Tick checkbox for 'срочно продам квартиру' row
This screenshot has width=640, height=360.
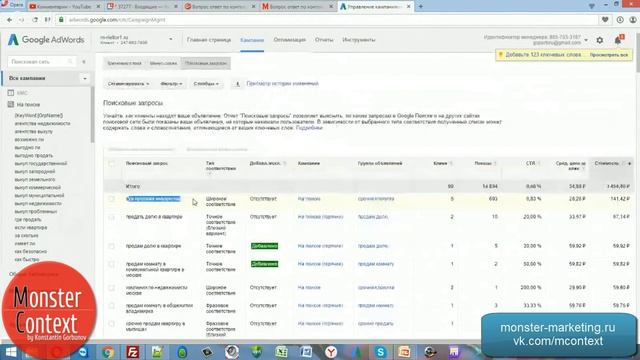coord(111,324)
